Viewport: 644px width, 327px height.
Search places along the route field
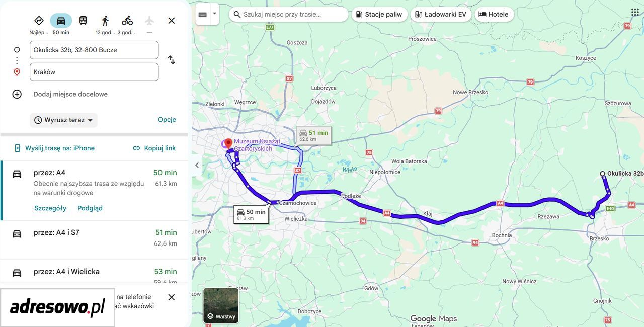(x=288, y=14)
